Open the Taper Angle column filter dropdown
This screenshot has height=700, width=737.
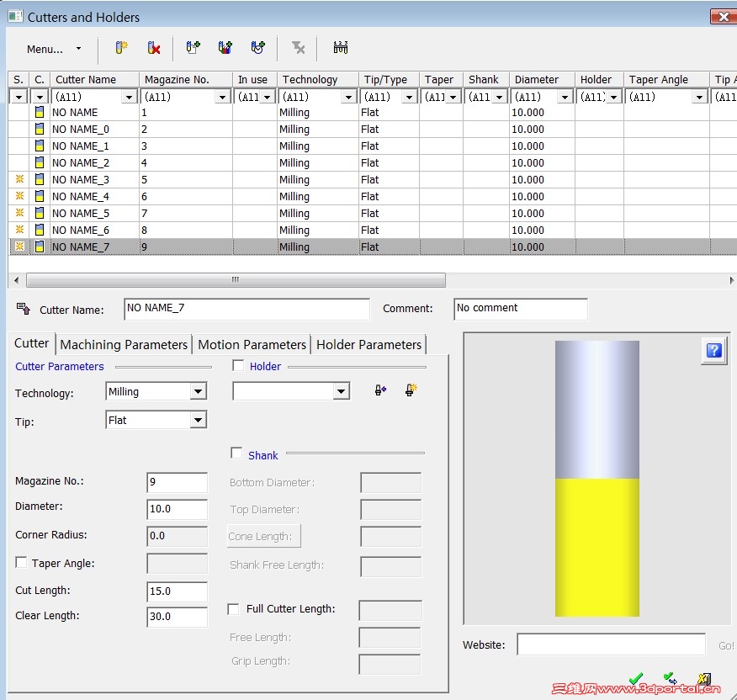[699, 98]
